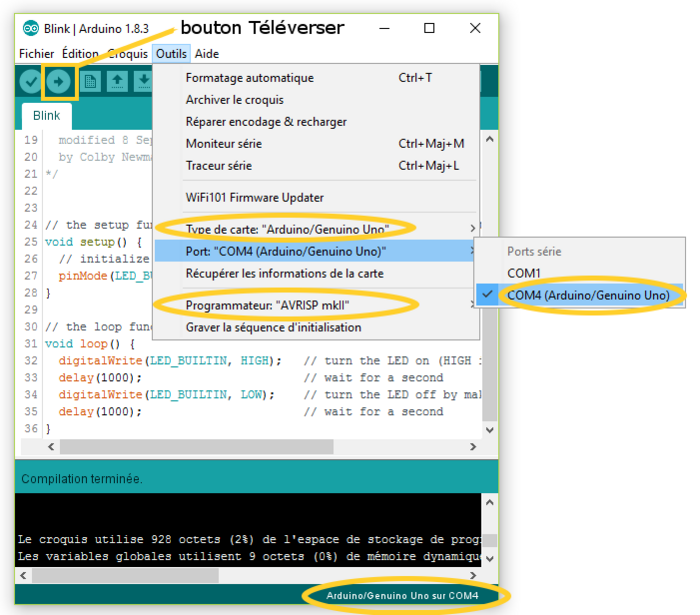Launch WiFi101 Firmware Updater
The width and height of the screenshot is (700, 615).
click(316, 198)
